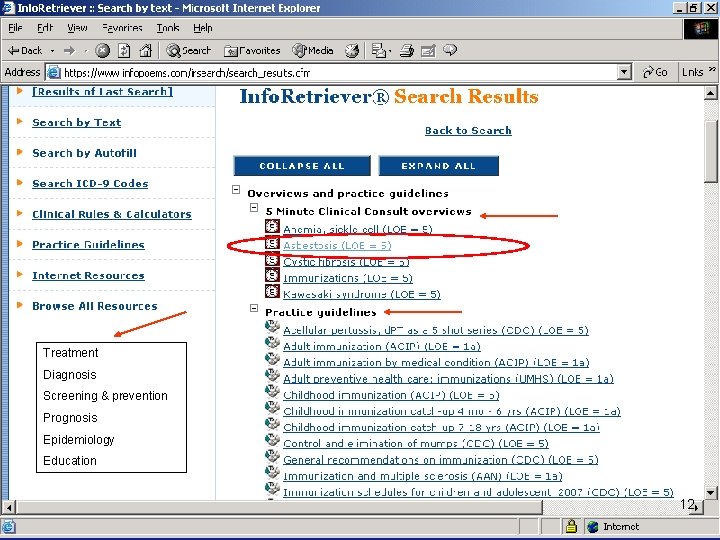Click icon beside Childhood immunization (ACIP) (LOE = 5)
The image size is (720, 540).
(272, 391)
